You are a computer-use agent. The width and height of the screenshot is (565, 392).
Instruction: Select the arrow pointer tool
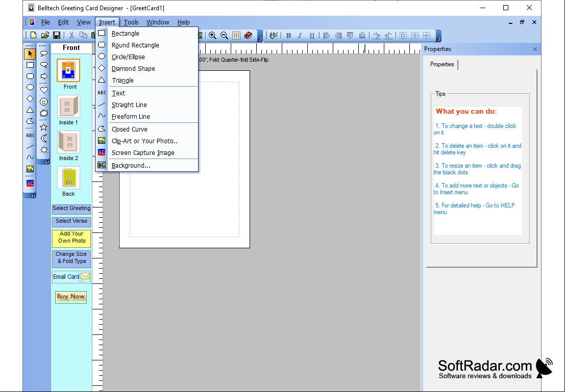pos(30,54)
